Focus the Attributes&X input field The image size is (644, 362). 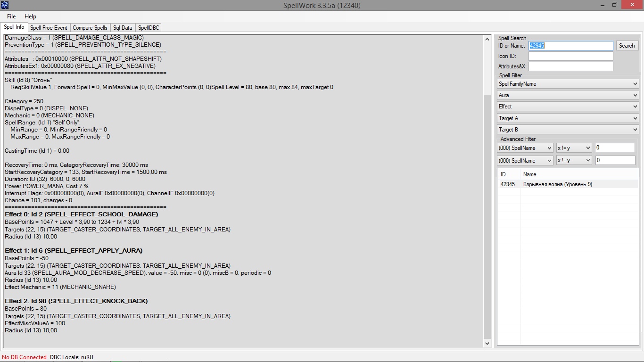click(x=570, y=66)
